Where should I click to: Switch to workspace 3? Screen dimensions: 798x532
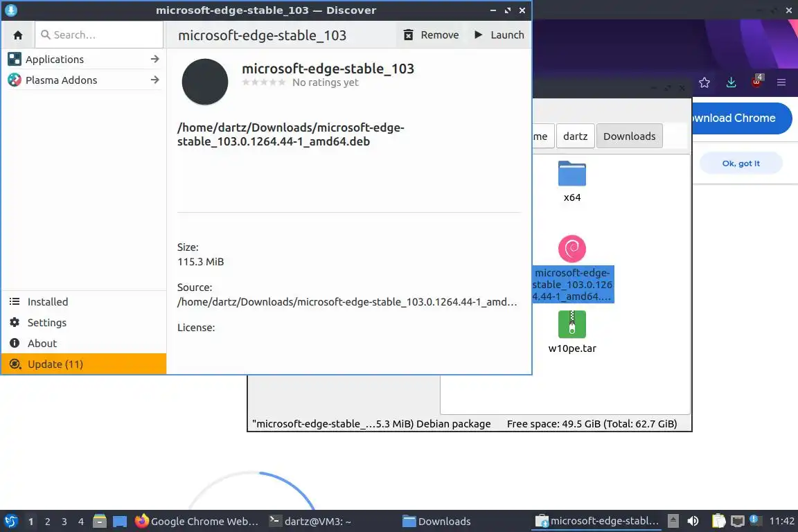point(64,522)
